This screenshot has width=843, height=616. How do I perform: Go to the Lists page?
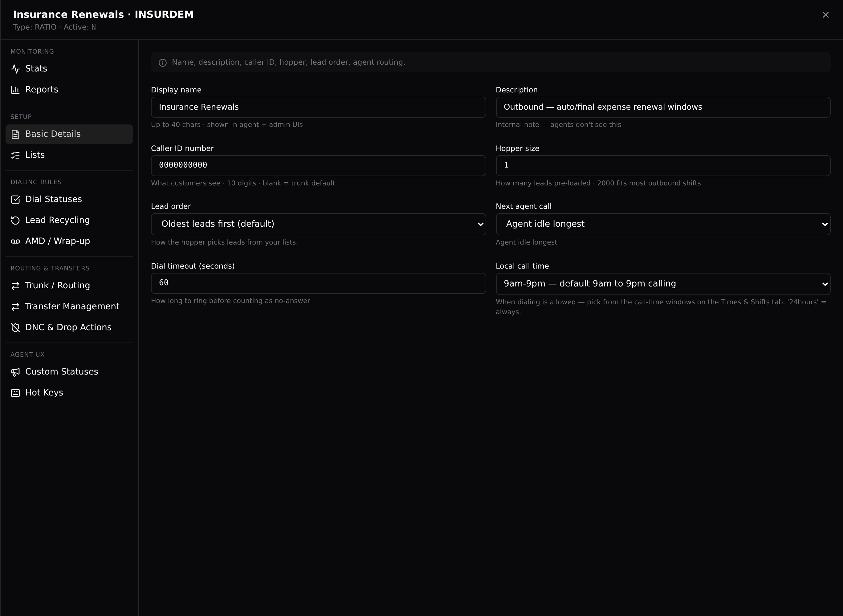(x=69, y=155)
